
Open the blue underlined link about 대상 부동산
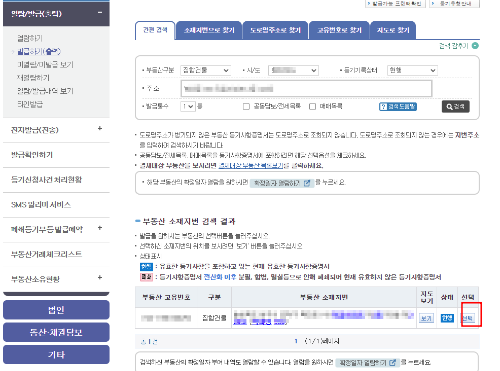tap(251, 165)
